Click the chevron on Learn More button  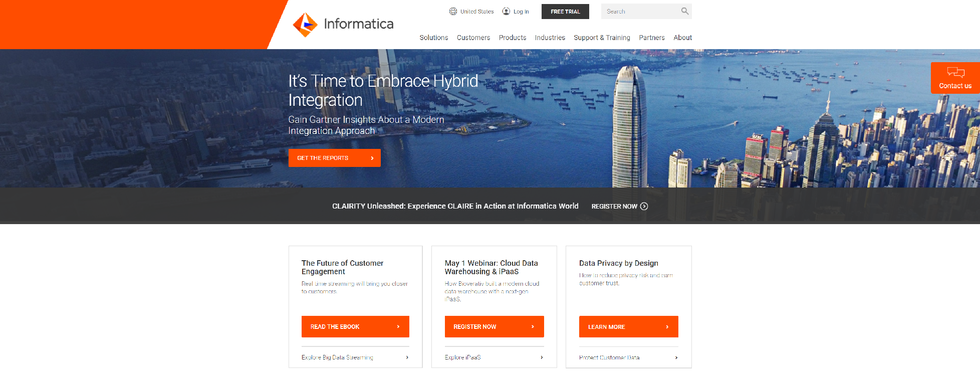tap(667, 327)
